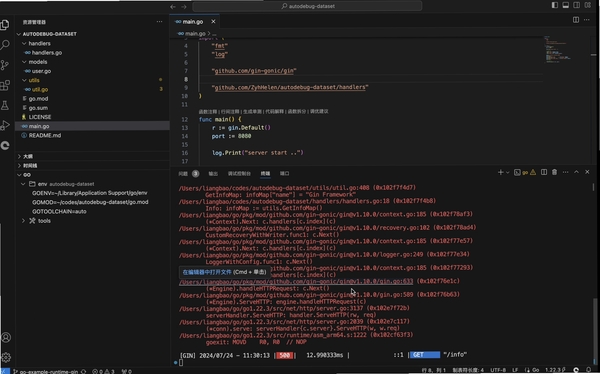The image size is (600, 374).
Task: Toggle bottom panel visibility
Action: pos(565,5)
